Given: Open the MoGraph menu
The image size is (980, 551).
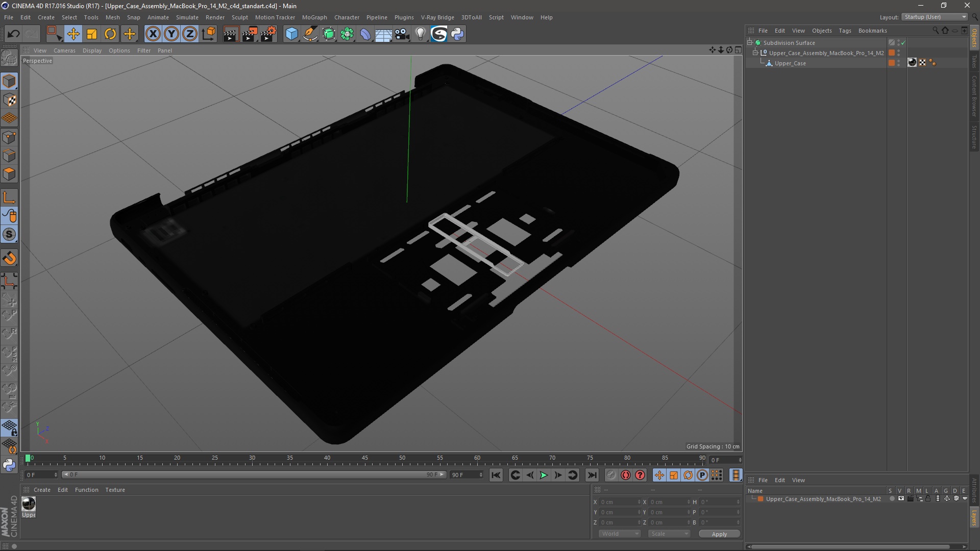Looking at the screenshot, I should click(x=314, y=17).
